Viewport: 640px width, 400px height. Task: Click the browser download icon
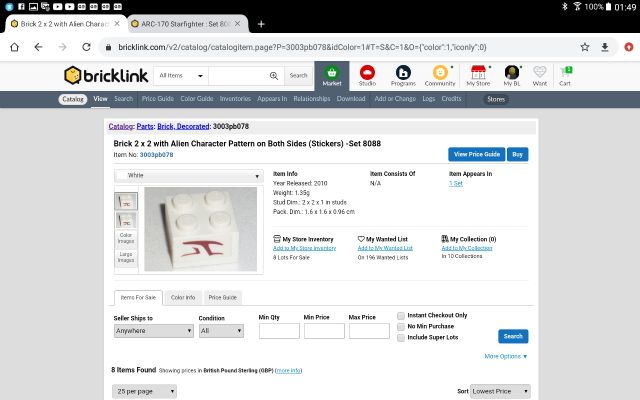click(605, 47)
